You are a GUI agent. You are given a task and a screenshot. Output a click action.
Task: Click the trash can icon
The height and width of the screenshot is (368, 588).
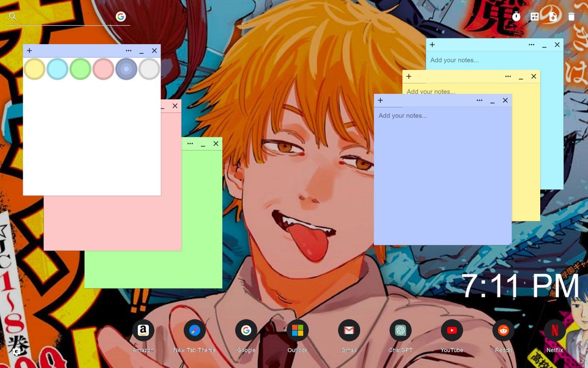coord(571,17)
